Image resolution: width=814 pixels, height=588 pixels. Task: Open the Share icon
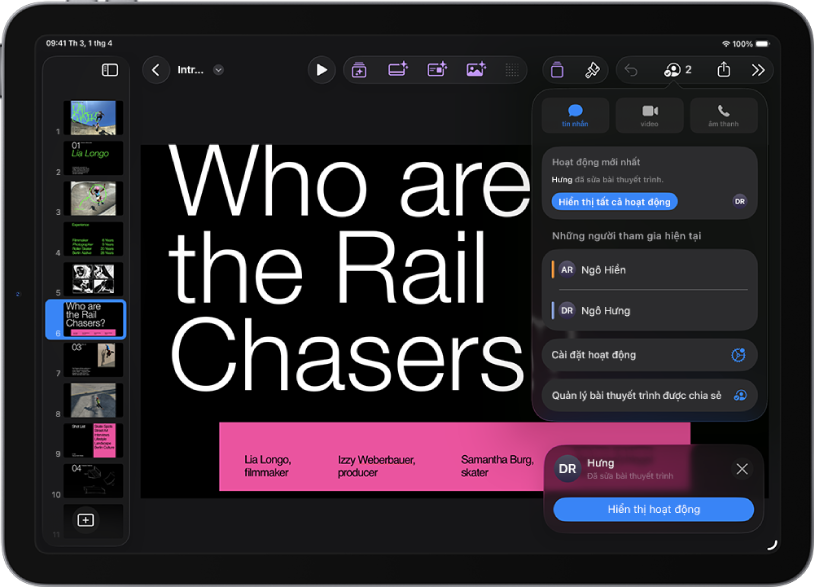pos(724,70)
